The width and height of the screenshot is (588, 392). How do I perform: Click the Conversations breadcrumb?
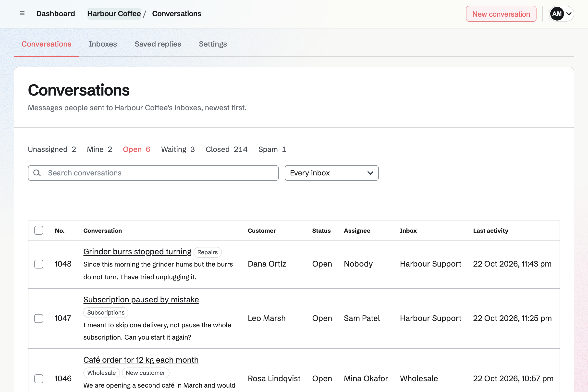click(176, 13)
